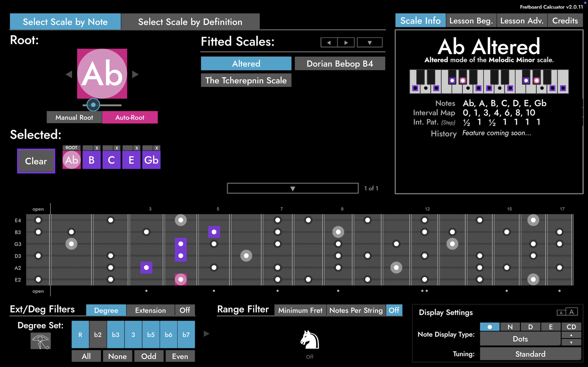588x367 pixels.
Task: Enable the b2 degree in the Degree Set
Action: (x=98, y=334)
